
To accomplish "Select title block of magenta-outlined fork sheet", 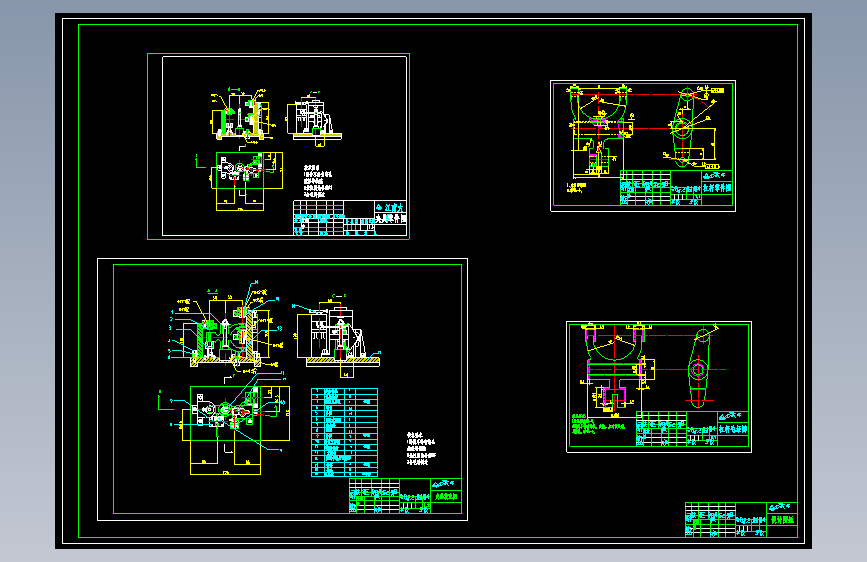I will coord(692,429).
